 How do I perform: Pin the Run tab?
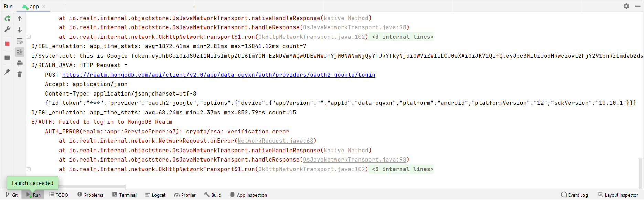click(7, 72)
